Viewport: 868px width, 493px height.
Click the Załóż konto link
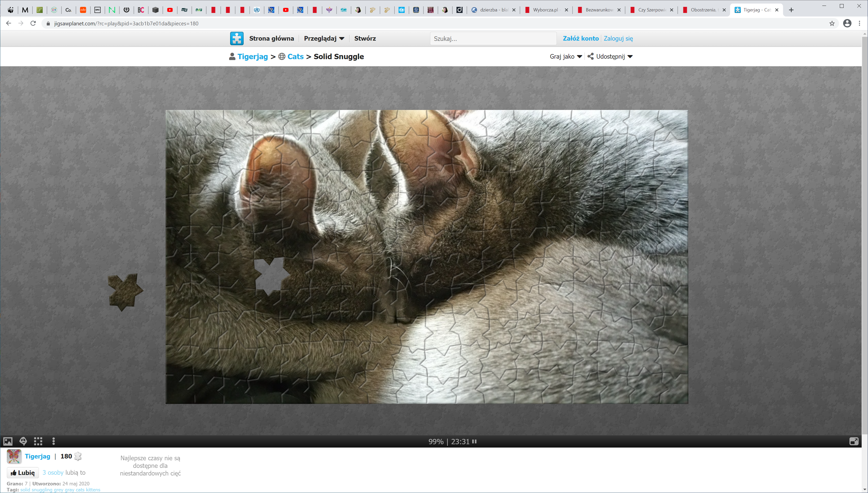[580, 38]
